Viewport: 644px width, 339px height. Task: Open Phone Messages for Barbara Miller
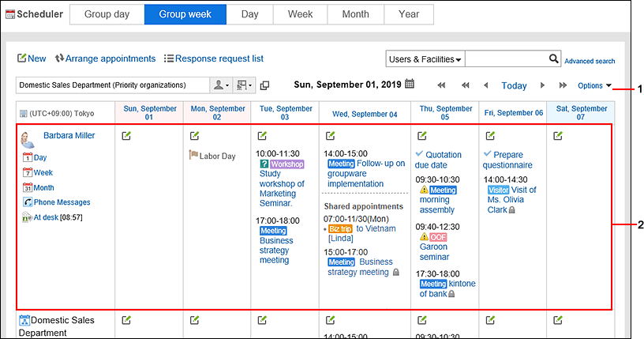pos(57,202)
